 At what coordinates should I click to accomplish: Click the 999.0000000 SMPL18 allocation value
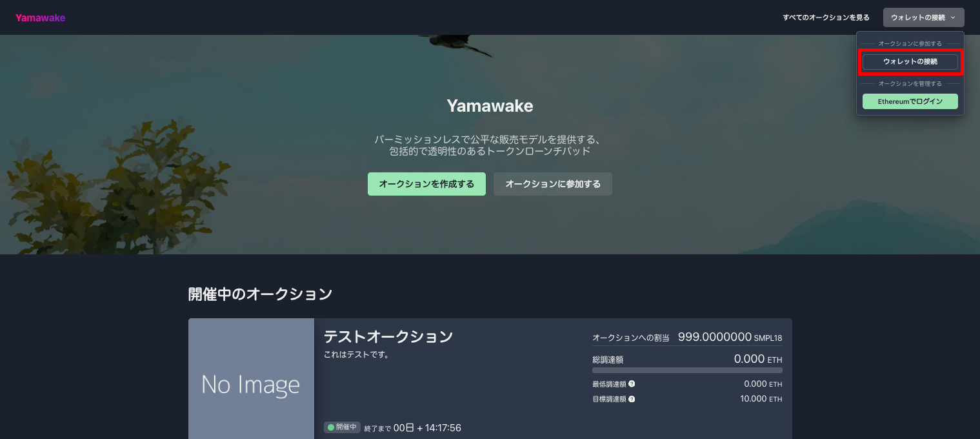(x=730, y=337)
